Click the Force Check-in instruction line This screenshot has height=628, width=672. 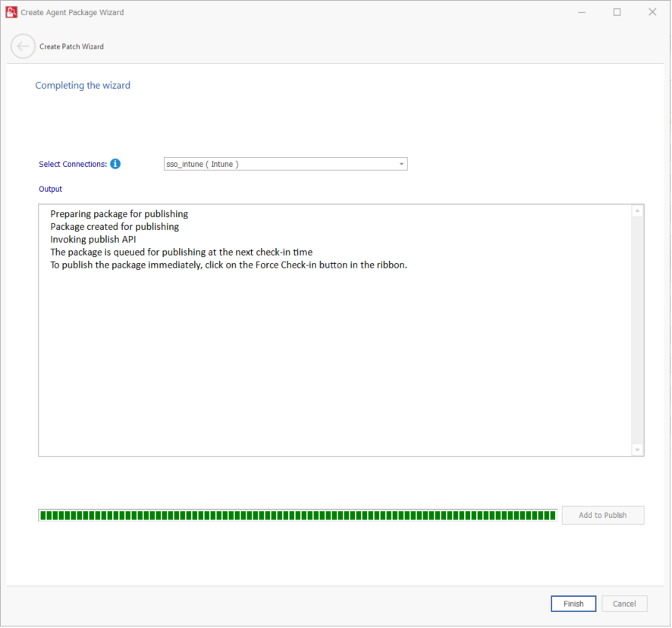click(228, 265)
